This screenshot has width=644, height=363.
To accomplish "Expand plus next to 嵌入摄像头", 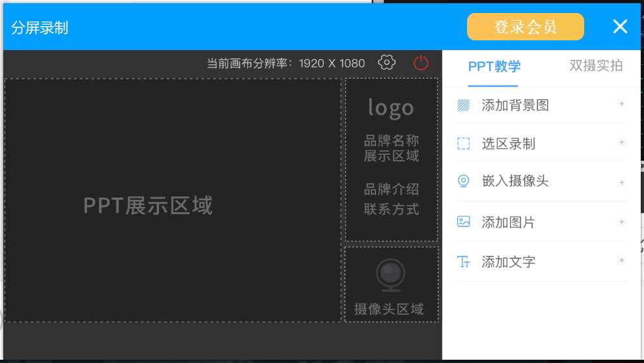I will coord(621,182).
